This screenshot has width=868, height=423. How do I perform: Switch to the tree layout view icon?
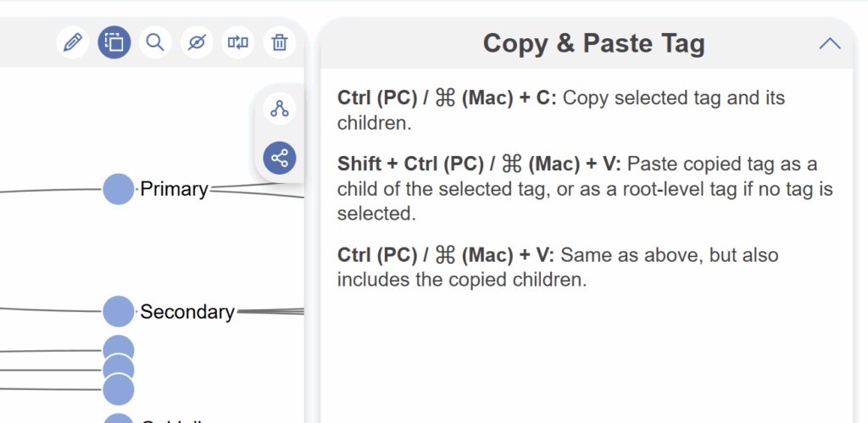pyautogui.click(x=280, y=109)
